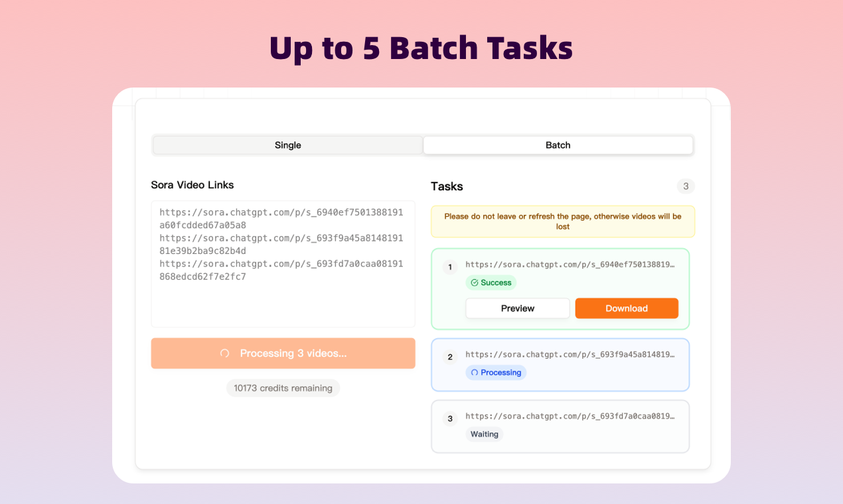Click the green checkmark icon in Success badge
843x504 pixels.
point(475,283)
